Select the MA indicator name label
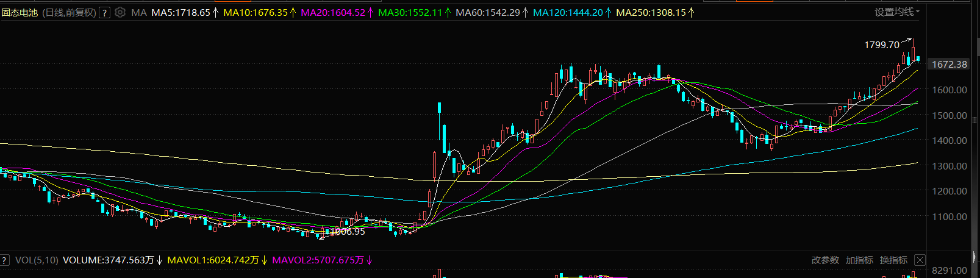The height and width of the screenshot is (278, 980). click(138, 12)
